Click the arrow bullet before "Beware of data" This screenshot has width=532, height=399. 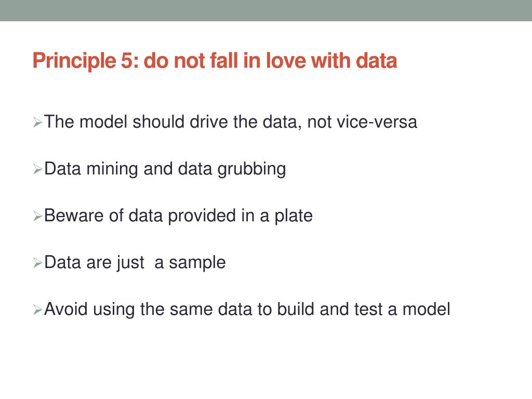(x=37, y=216)
